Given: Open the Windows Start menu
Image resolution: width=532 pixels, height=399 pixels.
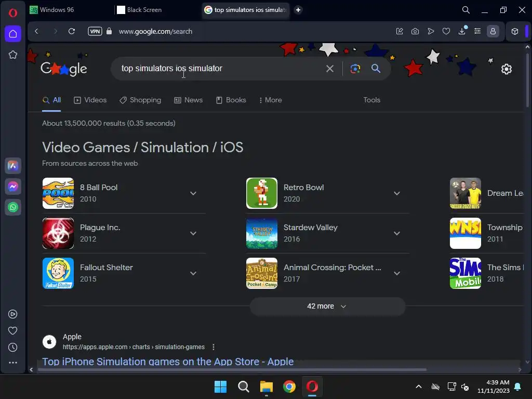Looking at the screenshot, I should click(x=220, y=387).
